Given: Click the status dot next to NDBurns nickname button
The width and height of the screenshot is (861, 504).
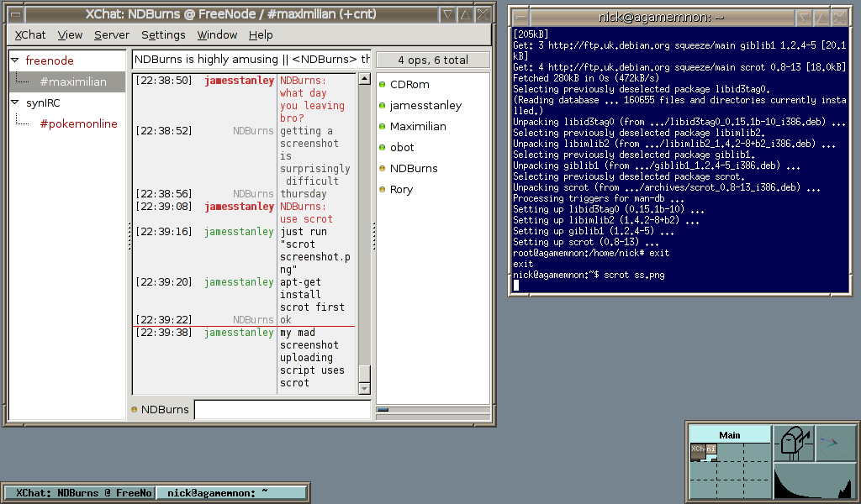Looking at the screenshot, I should coord(135,410).
